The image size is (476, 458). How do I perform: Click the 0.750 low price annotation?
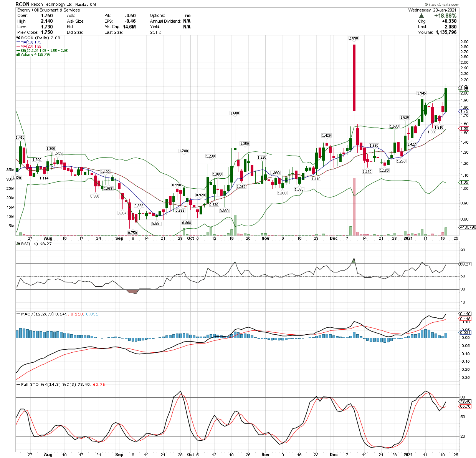(132, 233)
